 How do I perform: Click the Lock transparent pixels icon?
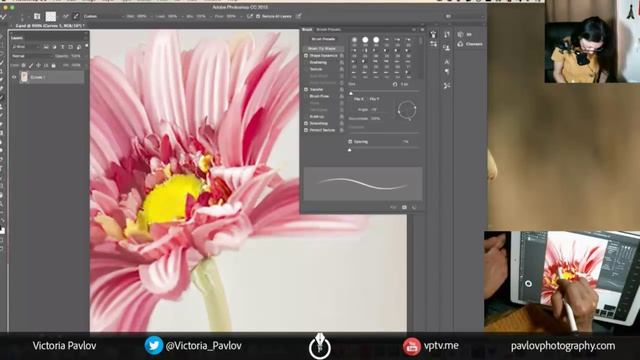point(24,65)
